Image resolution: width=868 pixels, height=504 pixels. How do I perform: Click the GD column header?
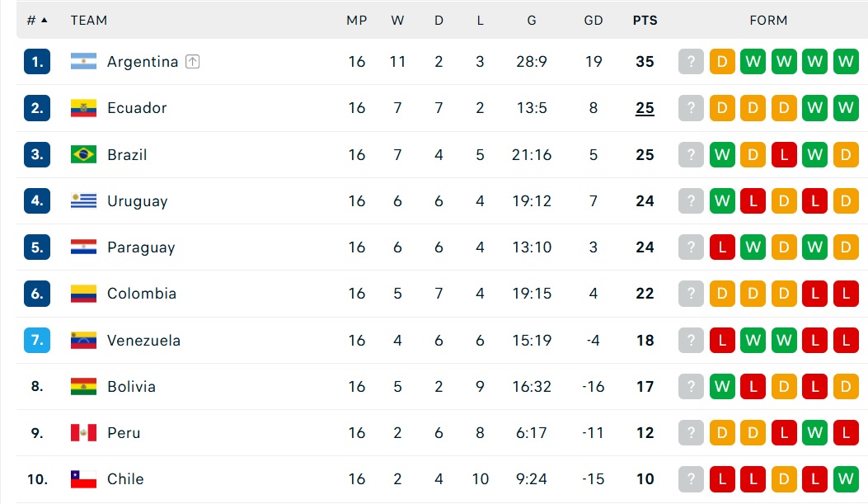tap(594, 21)
